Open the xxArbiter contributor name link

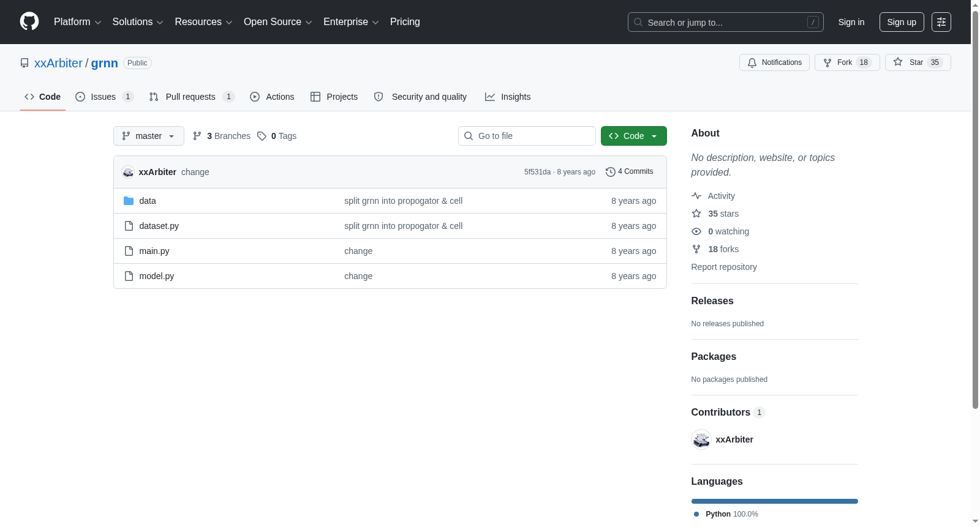click(x=734, y=439)
